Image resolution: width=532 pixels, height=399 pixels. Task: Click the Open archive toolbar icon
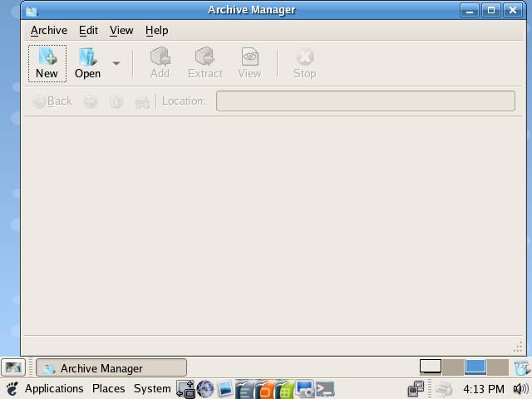tap(87, 63)
